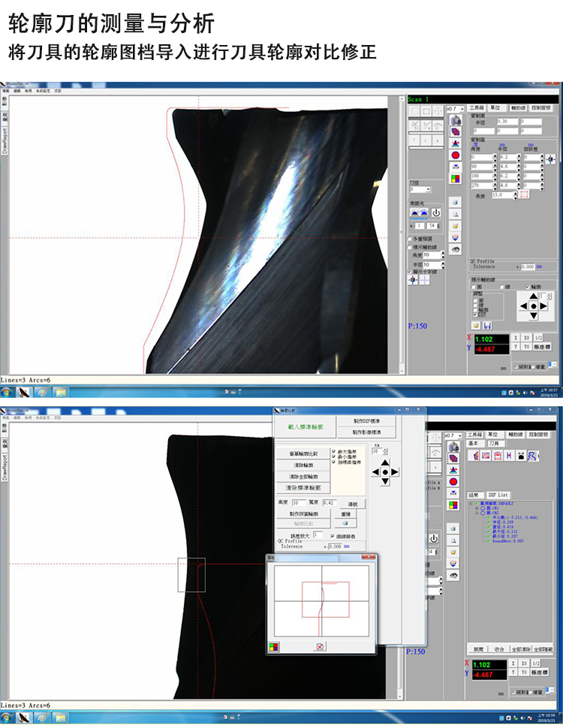Collapse the 圓:CR2 tree node

(476, 513)
